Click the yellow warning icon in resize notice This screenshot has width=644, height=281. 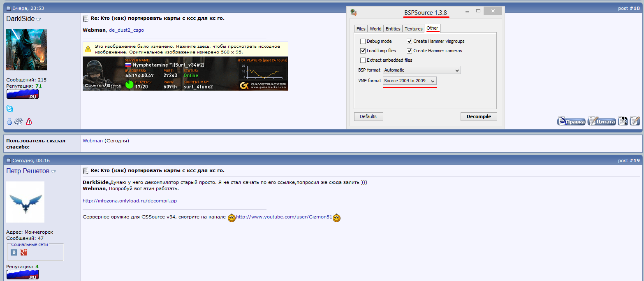pos(88,49)
